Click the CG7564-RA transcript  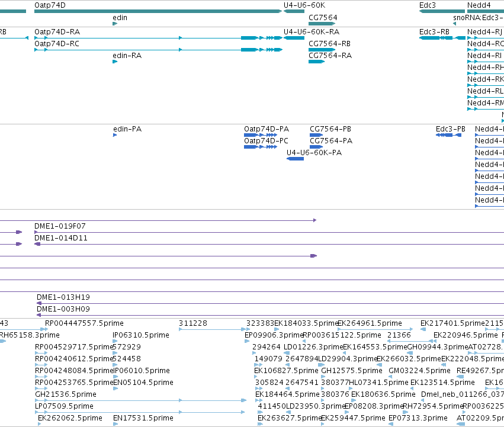(317, 62)
